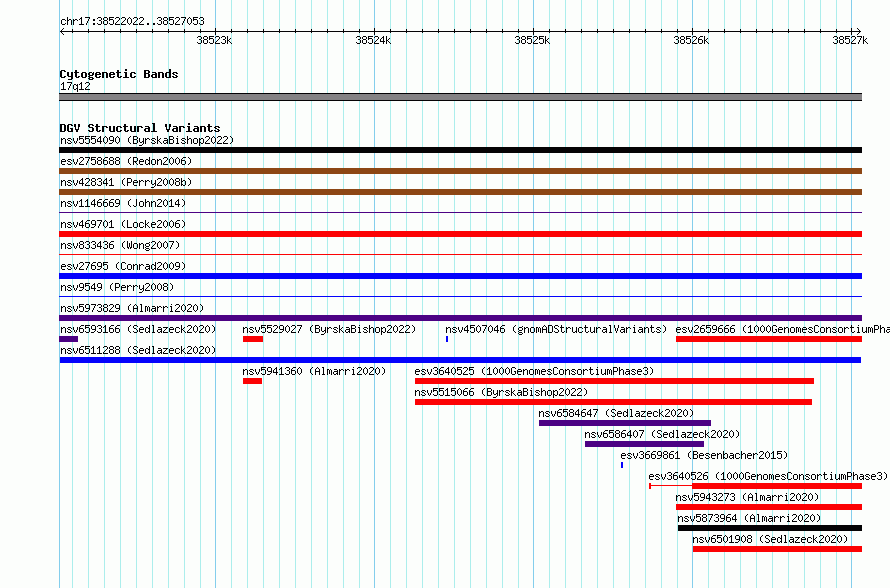Open variant esv27695 (Conrad2009)
Image resolution: width=890 pixels, height=588 pixels.
click(123, 266)
